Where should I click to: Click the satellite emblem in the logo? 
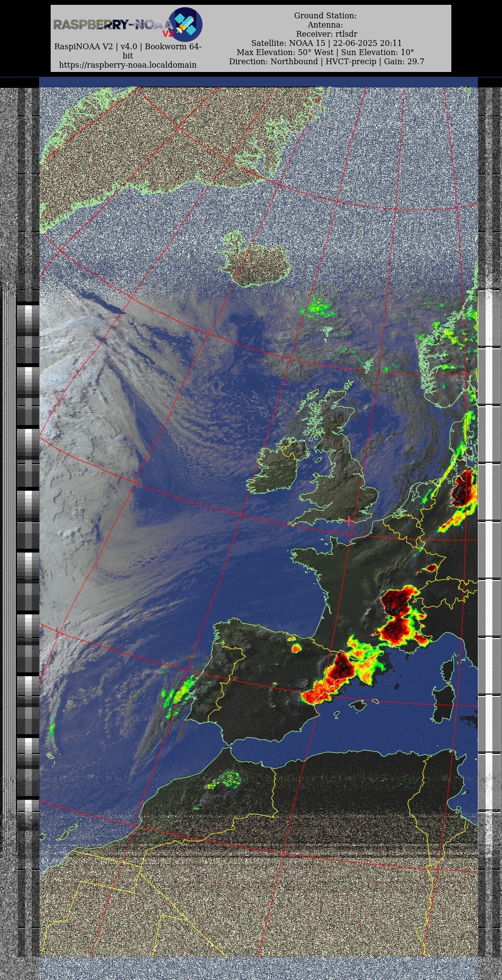[185, 24]
